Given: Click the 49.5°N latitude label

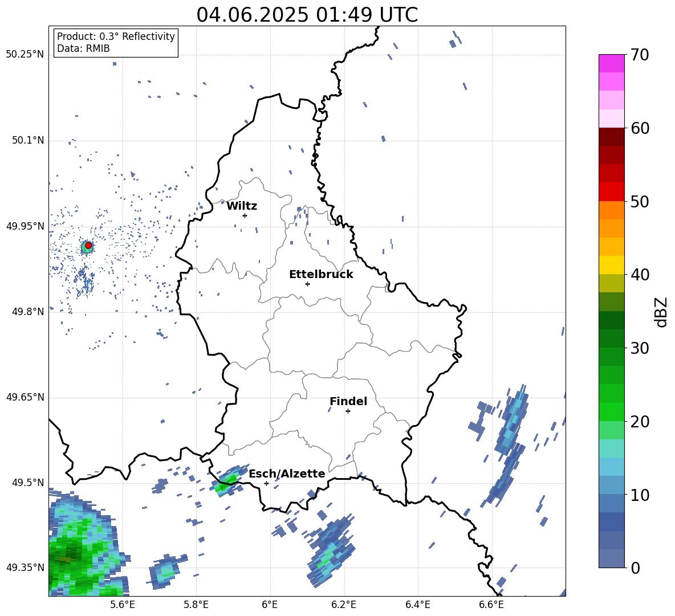Looking at the screenshot, I should point(28,483).
